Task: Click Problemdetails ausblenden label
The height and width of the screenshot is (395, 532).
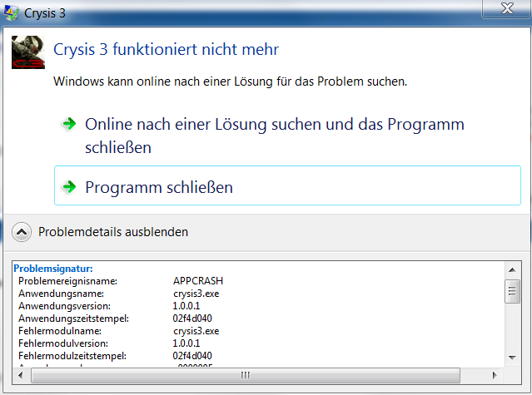Action: coord(113,232)
